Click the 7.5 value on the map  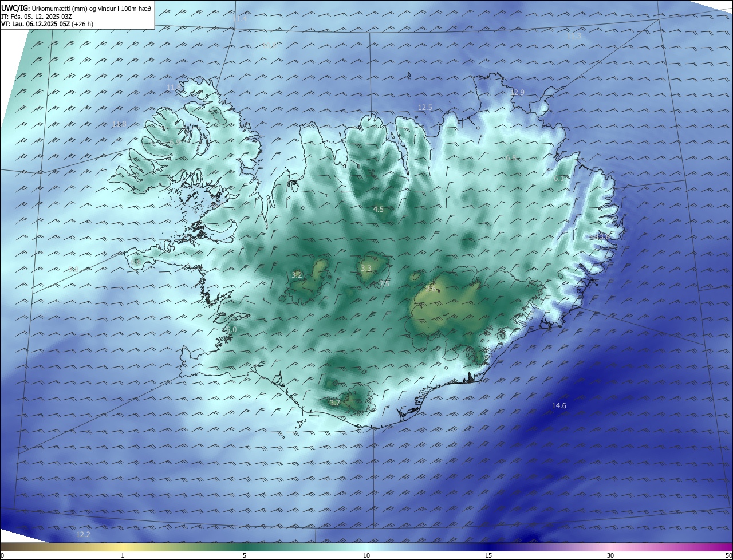tap(384, 284)
